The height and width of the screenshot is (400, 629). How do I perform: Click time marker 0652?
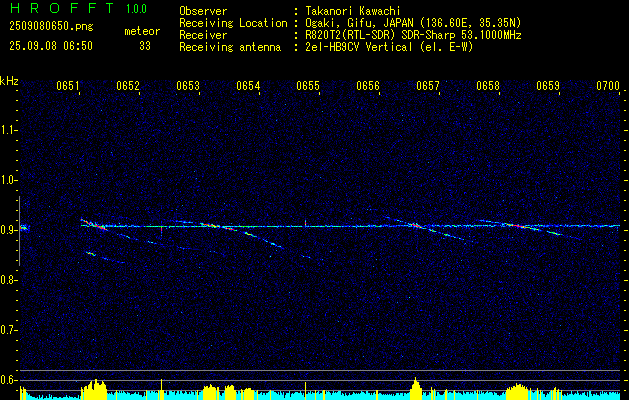128,86
